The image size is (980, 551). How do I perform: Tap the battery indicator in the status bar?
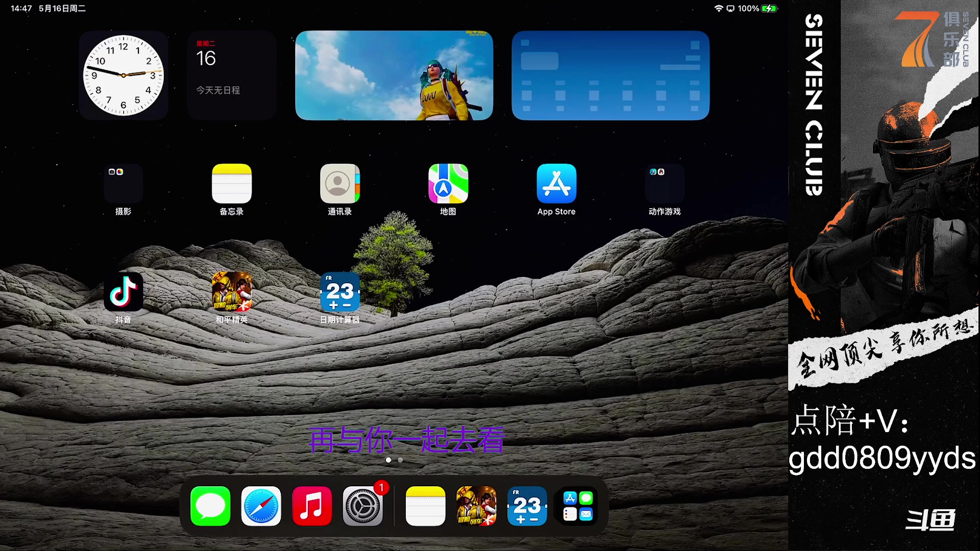click(x=769, y=9)
